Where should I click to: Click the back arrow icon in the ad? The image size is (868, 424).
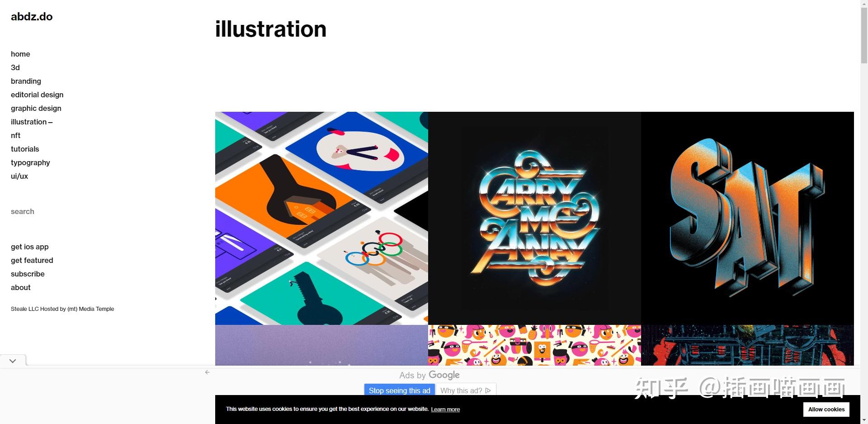[208, 372]
